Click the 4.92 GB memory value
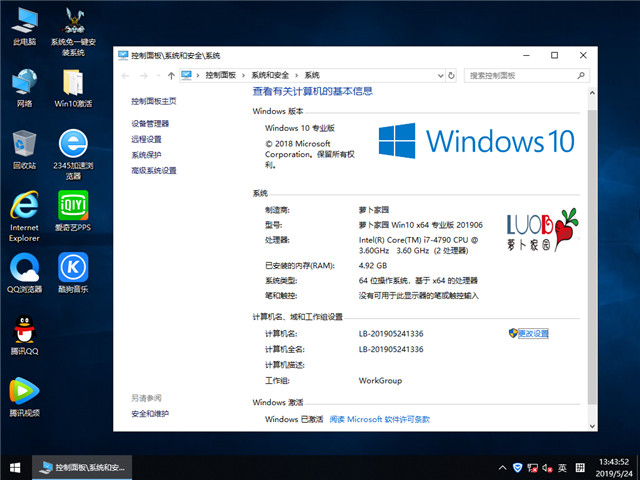This screenshot has width=640, height=480. [x=373, y=266]
